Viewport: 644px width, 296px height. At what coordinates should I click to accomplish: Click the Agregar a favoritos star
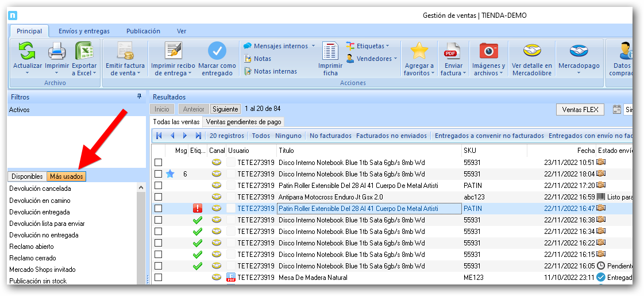point(419,52)
